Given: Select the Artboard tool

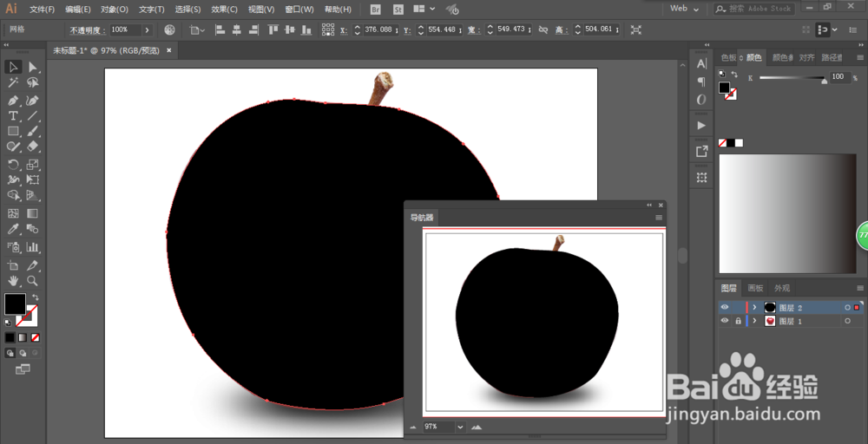Looking at the screenshot, I should coord(13,265).
